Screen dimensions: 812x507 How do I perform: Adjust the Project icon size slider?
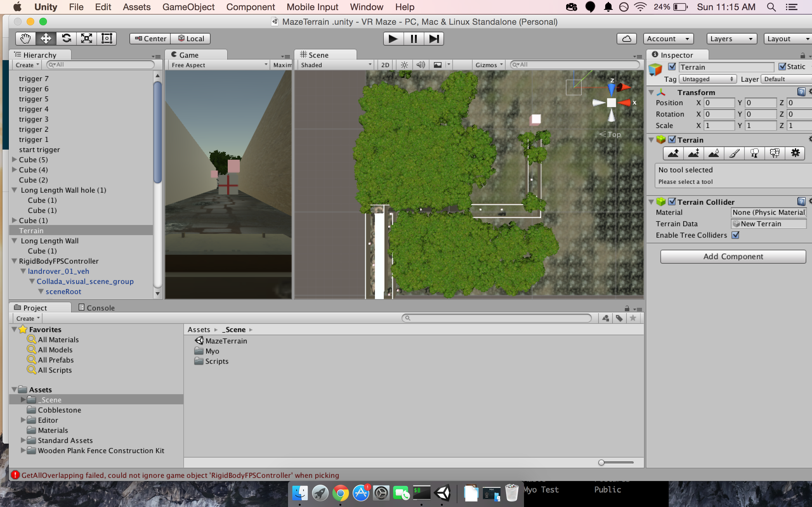coord(602,463)
